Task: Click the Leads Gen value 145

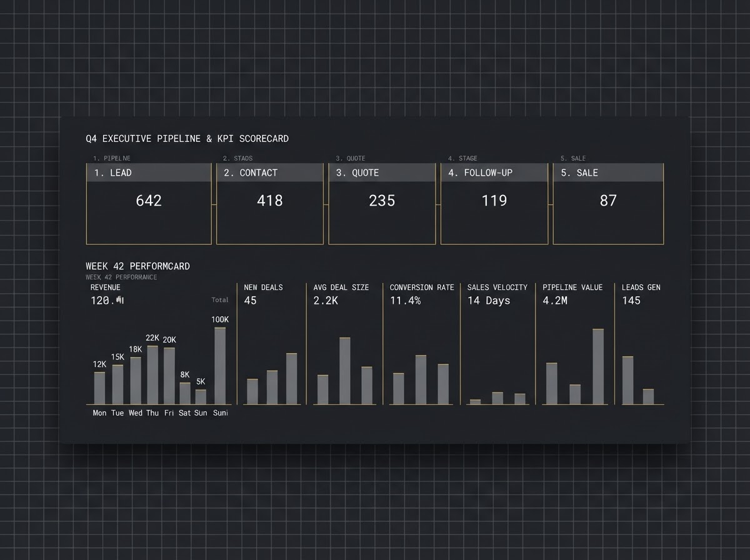Action: 631,301
